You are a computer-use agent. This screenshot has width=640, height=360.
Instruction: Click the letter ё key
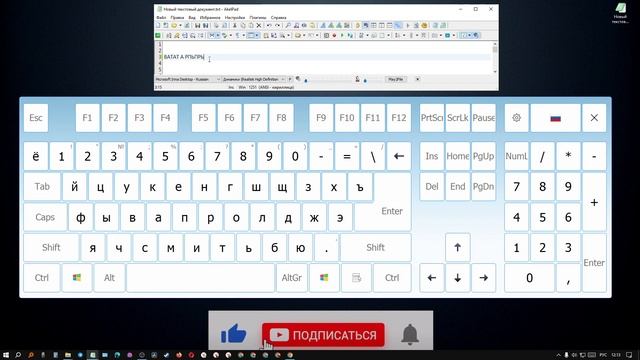pos(36,156)
